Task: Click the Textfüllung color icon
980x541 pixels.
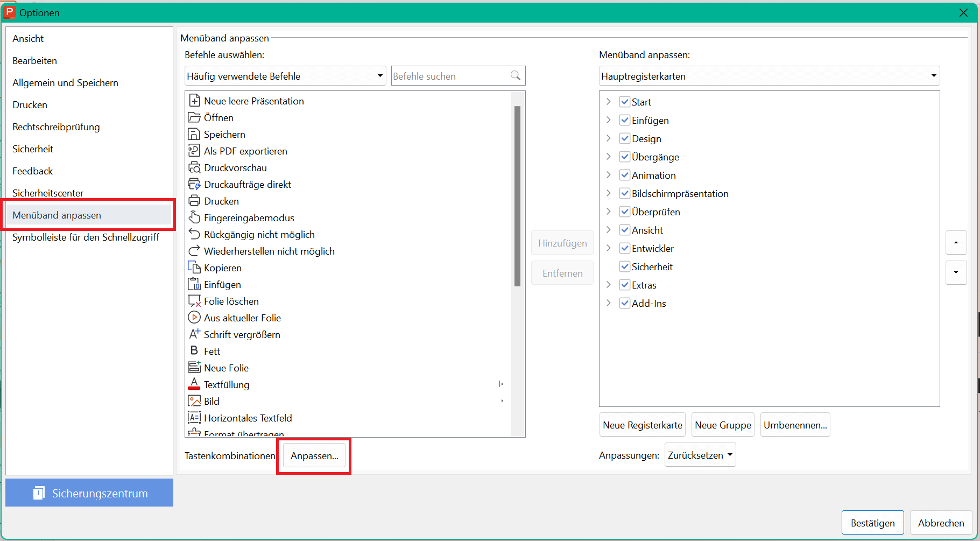Action: tap(194, 384)
